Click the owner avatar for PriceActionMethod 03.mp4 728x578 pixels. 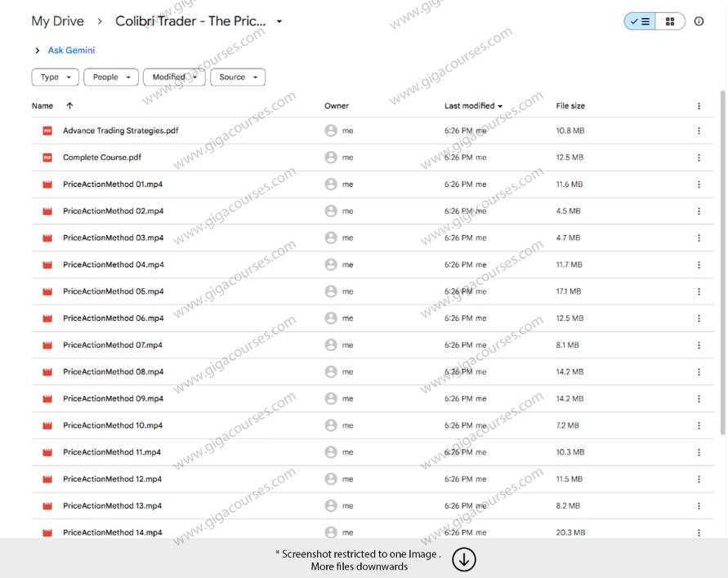point(331,238)
